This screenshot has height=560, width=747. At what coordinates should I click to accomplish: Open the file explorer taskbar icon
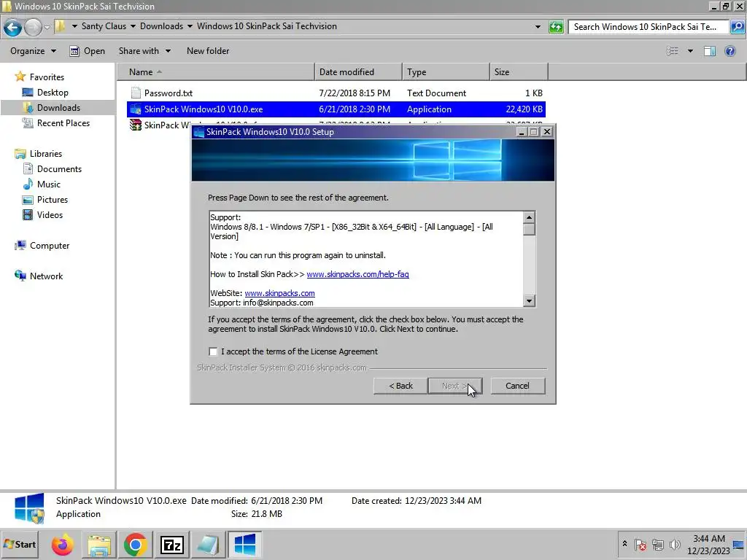tap(99, 545)
